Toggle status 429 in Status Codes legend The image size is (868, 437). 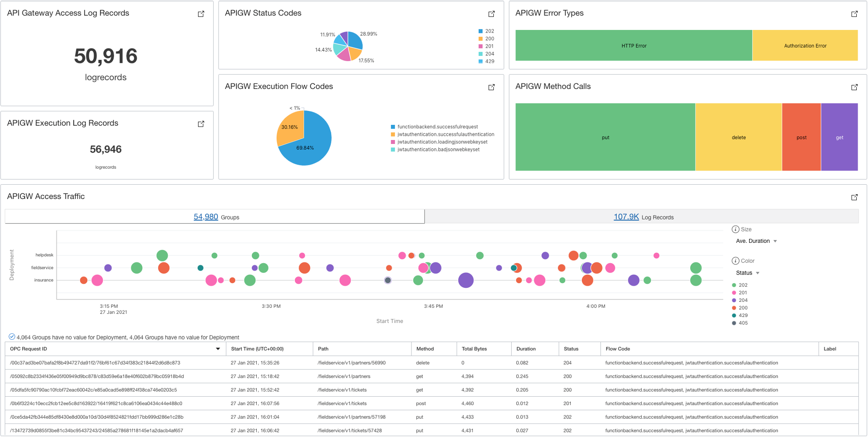pyautogui.click(x=488, y=61)
